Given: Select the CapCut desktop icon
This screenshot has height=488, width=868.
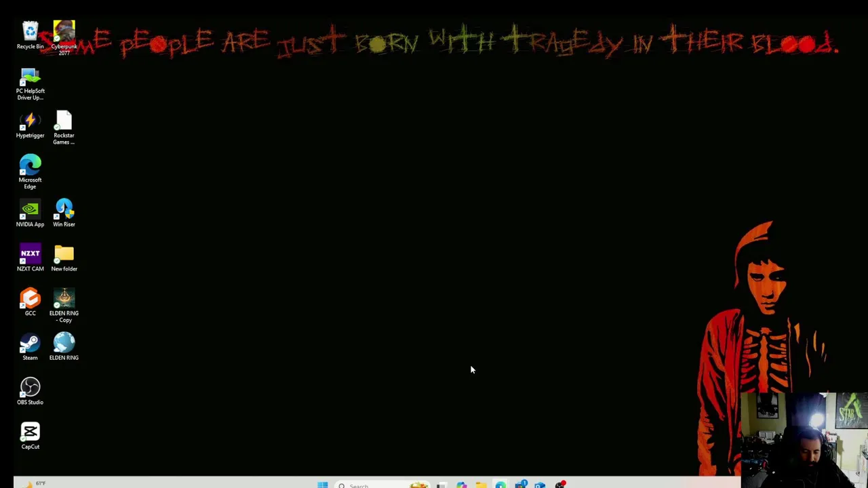Looking at the screenshot, I should point(30,436).
